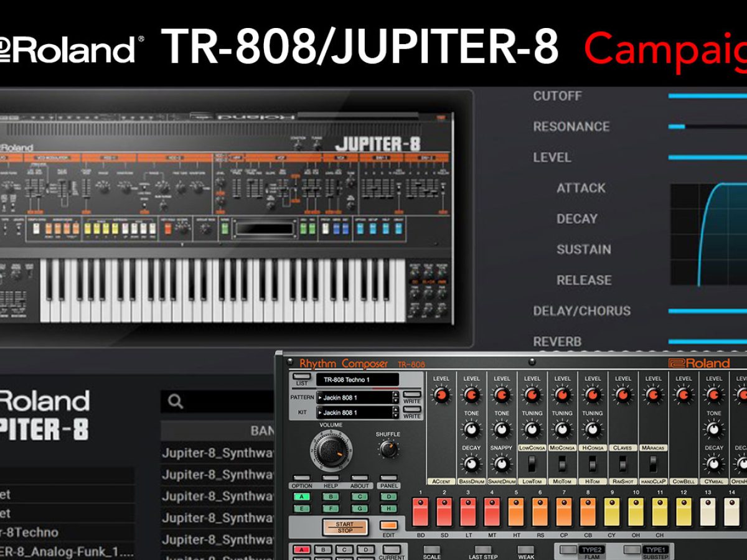Open the ABOUT menu on TR-808
747x560 pixels.
pyautogui.click(x=359, y=478)
